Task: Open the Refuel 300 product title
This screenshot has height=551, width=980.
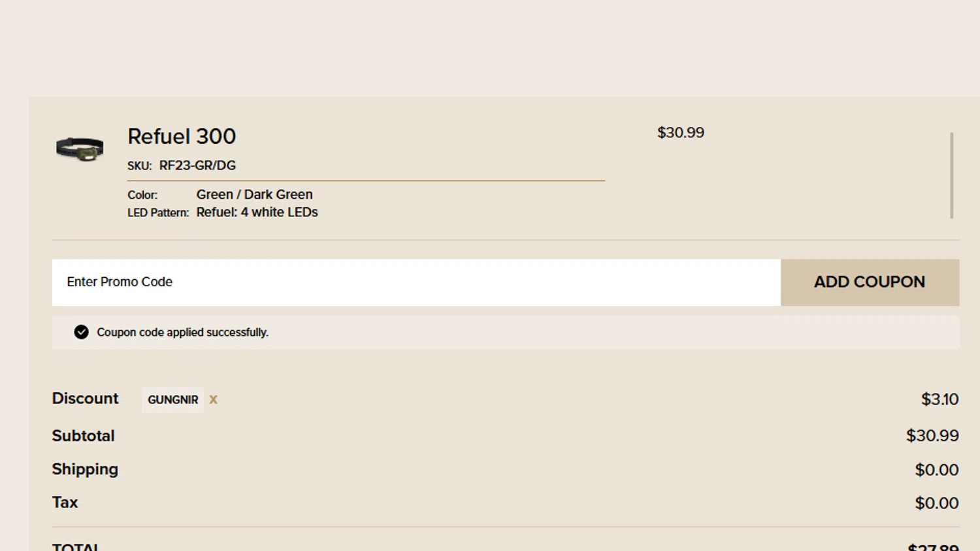Action: tap(182, 137)
